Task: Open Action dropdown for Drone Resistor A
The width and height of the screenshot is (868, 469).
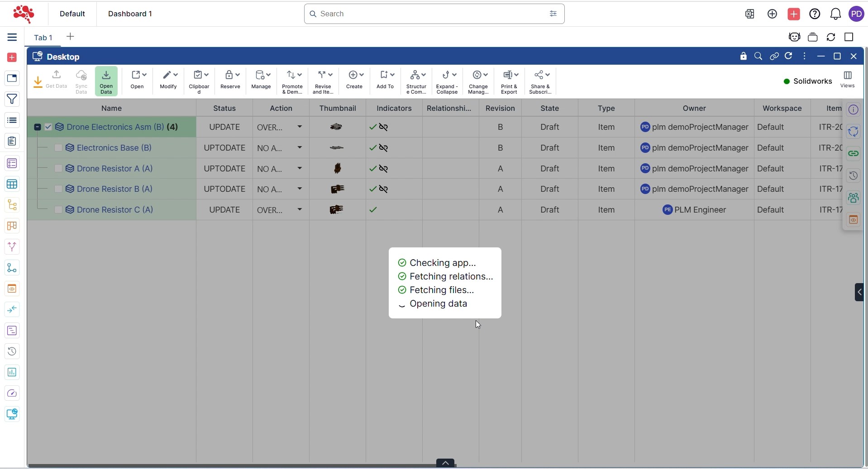Action: [300, 169]
